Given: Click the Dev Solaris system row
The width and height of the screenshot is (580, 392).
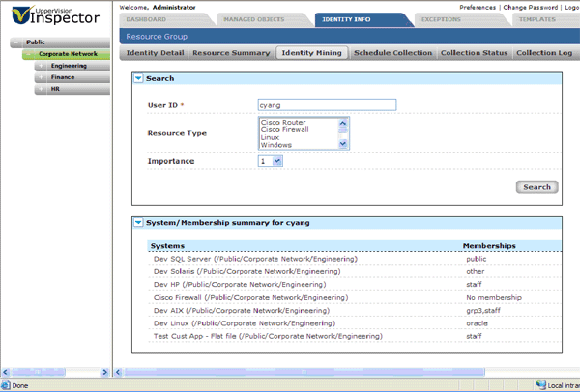Looking at the screenshot, I should click(x=354, y=271).
